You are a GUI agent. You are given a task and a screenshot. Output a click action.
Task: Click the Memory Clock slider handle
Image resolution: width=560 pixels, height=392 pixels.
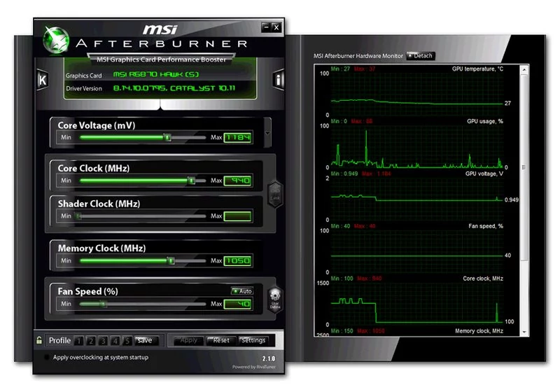171,261
